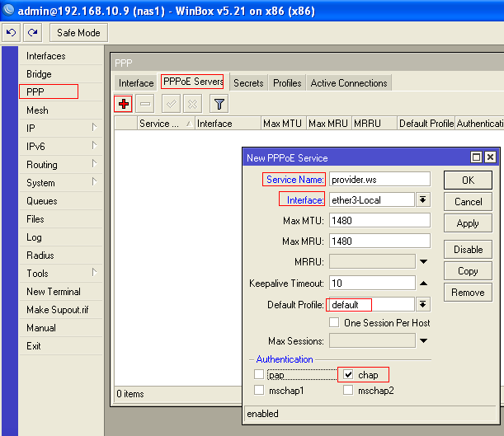Click the disable X toolbar icon
Viewport: 504px width, 436px height.
(x=192, y=104)
